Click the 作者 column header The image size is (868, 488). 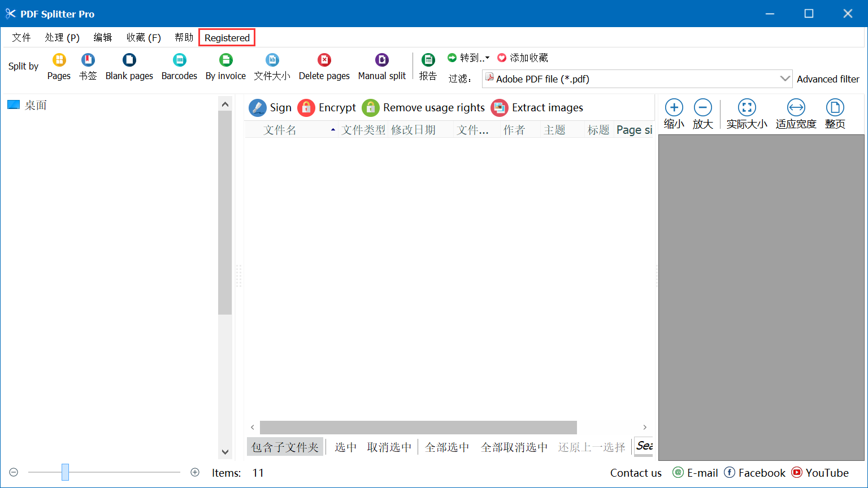tap(520, 130)
